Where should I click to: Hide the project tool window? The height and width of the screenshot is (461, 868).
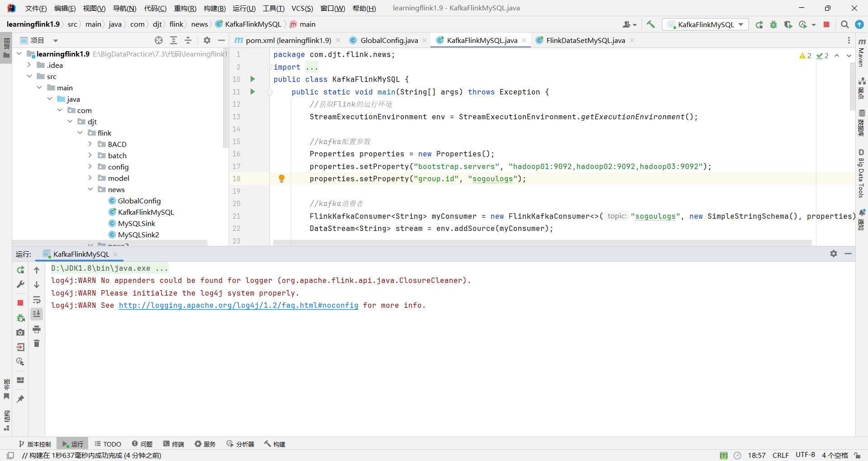(222, 40)
